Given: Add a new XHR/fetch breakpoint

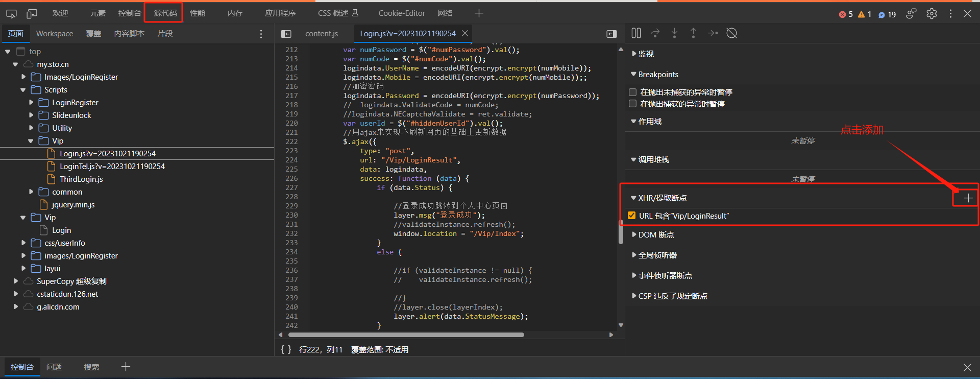Looking at the screenshot, I should (968, 198).
